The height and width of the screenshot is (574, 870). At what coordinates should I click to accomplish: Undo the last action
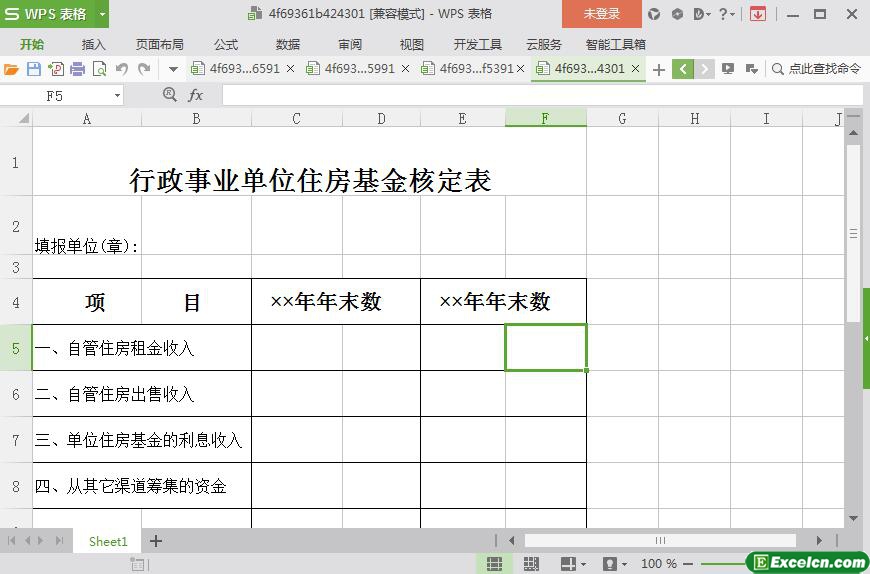[x=122, y=69]
